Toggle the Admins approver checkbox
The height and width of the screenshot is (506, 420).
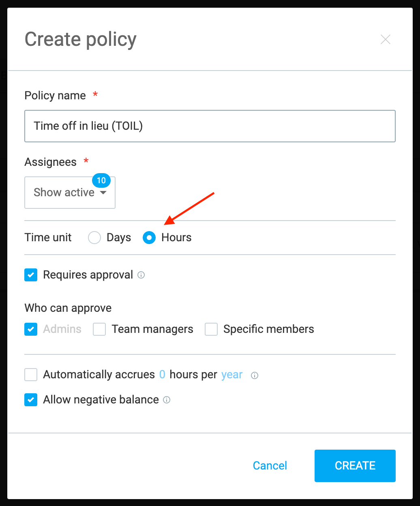[x=31, y=329]
